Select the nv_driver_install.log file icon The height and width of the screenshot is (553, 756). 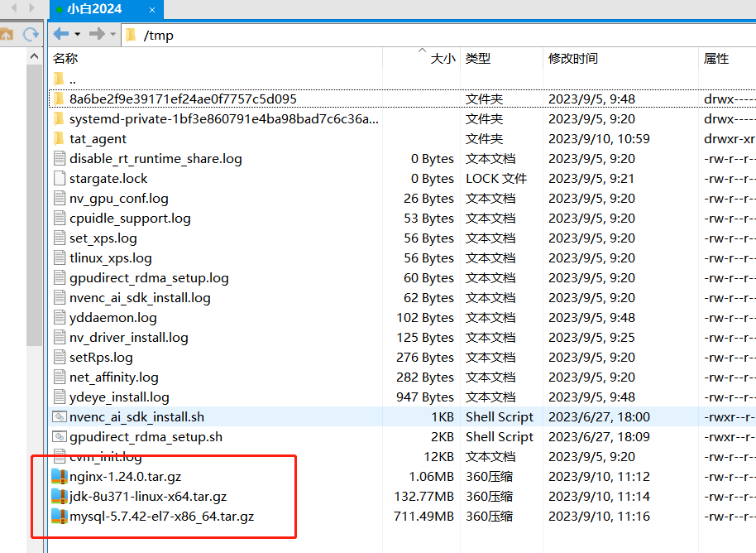60,337
